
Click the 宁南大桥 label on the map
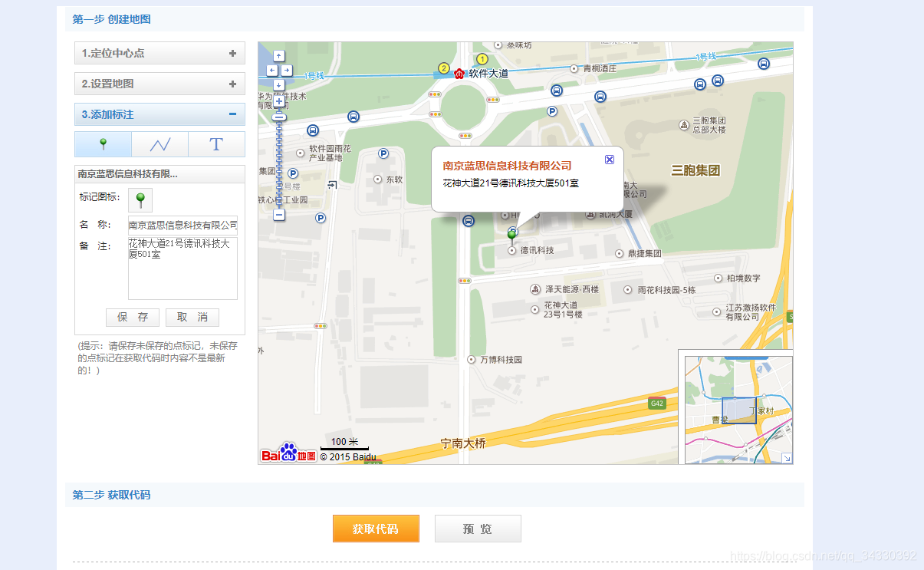click(463, 443)
